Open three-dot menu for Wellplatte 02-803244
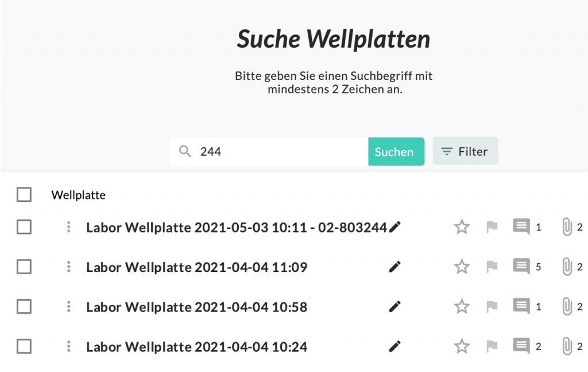Viewport: 588px width, 372px height. click(68, 227)
